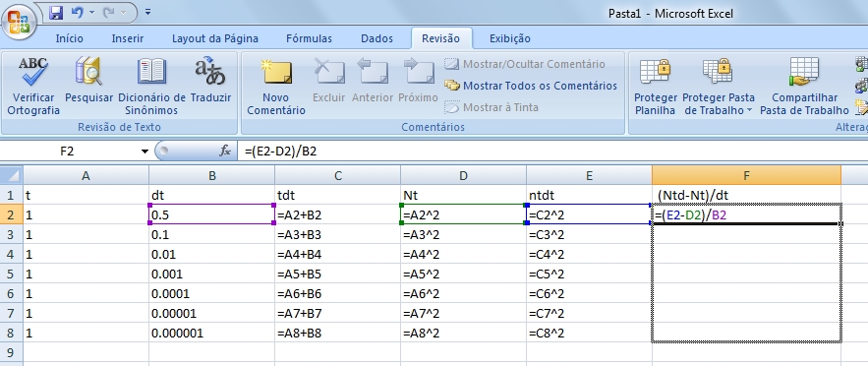This screenshot has width=868, height=366.
Task: Click cell with formula =A4+B4
Action: pyautogui.click(x=338, y=254)
